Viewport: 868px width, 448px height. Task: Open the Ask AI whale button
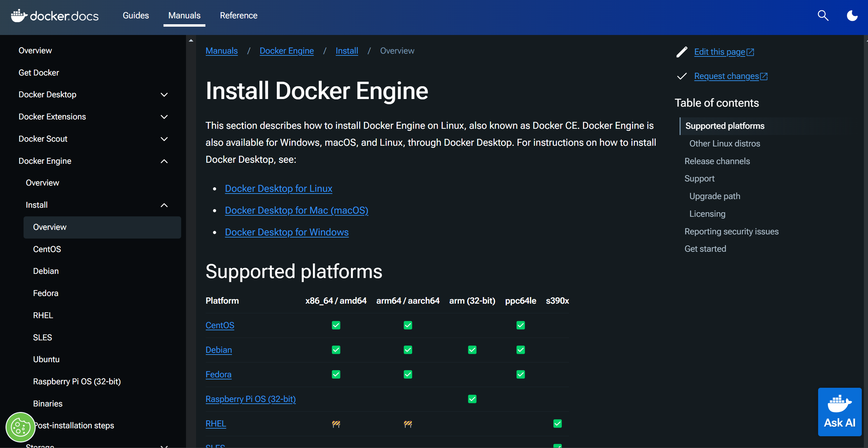(840, 412)
